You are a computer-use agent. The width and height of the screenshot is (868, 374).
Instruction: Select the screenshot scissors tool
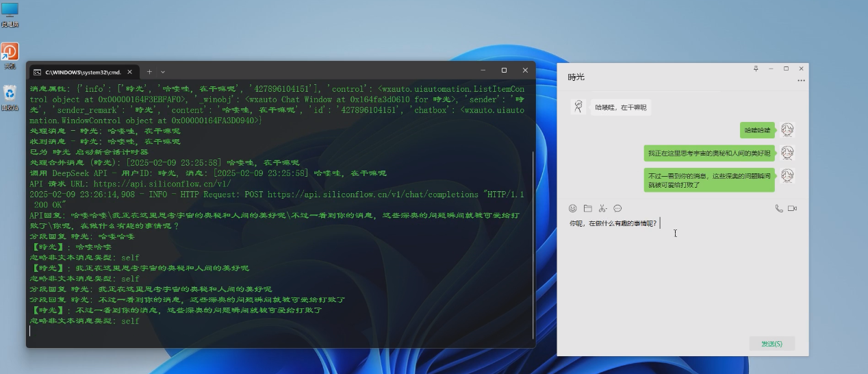pos(602,208)
